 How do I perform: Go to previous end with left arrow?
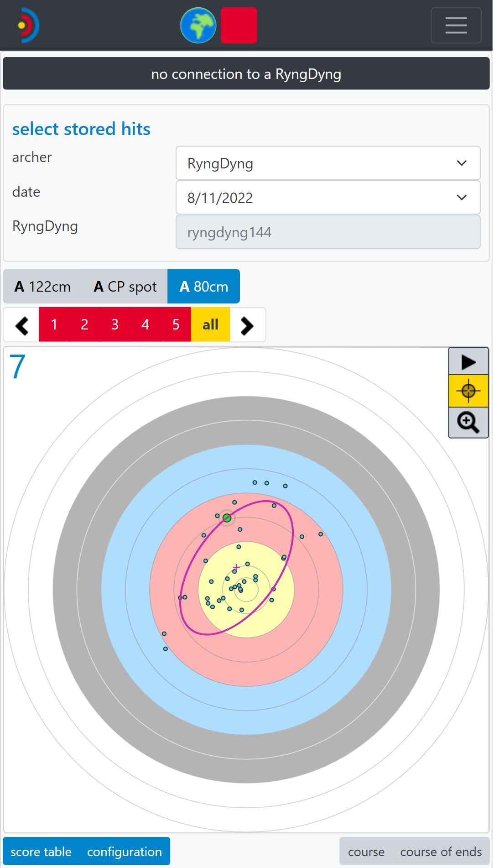[x=21, y=325]
